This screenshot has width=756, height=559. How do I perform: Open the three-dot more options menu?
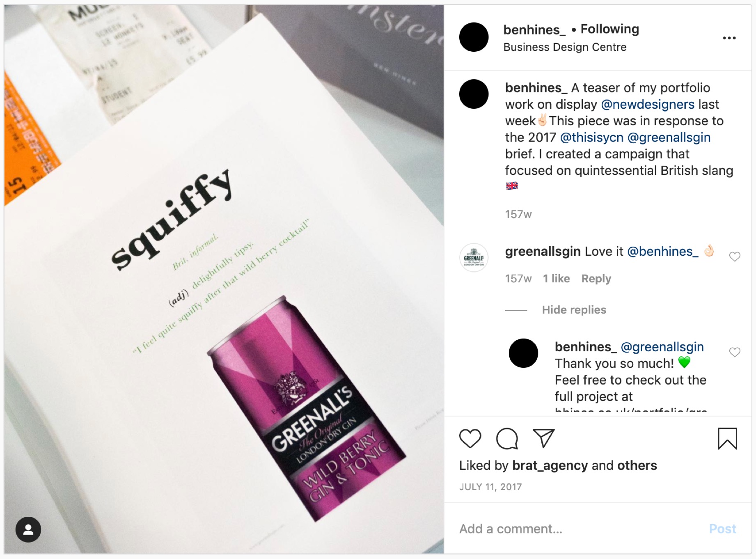click(x=729, y=38)
